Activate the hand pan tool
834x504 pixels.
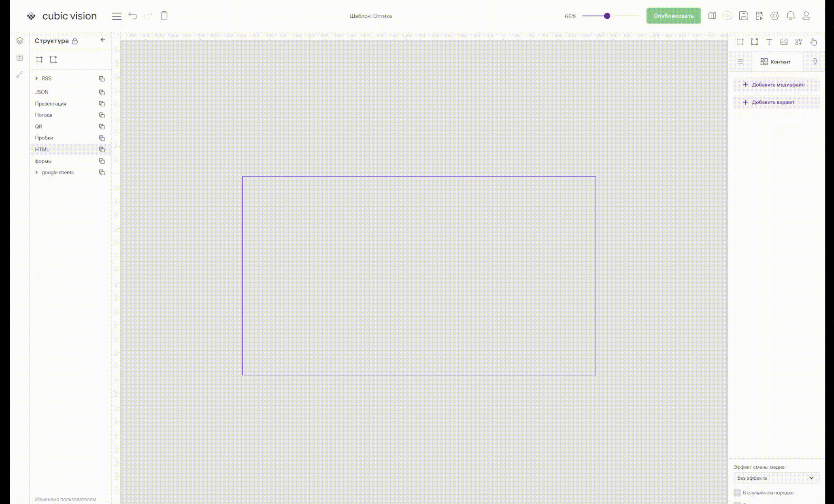[x=813, y=42]
